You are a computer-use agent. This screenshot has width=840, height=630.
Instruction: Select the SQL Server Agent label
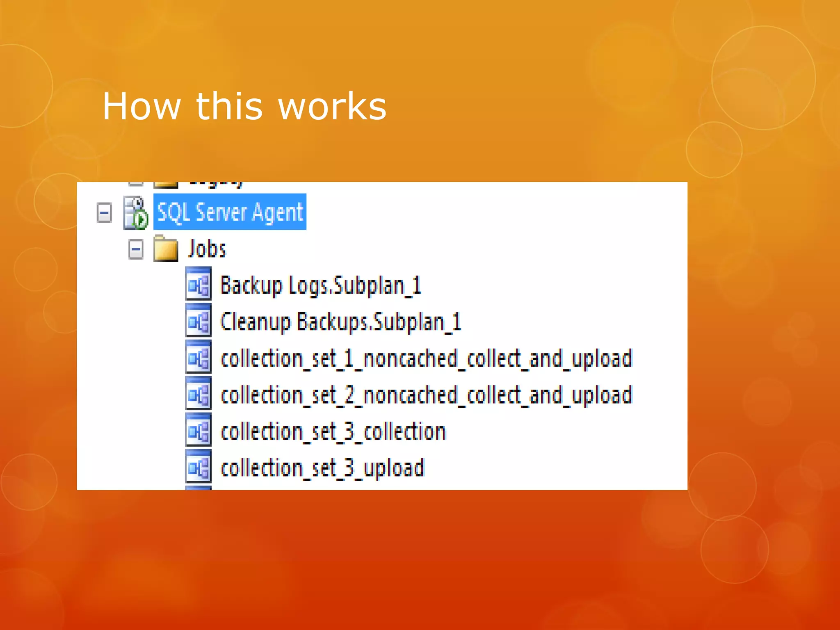click(230, 212)
